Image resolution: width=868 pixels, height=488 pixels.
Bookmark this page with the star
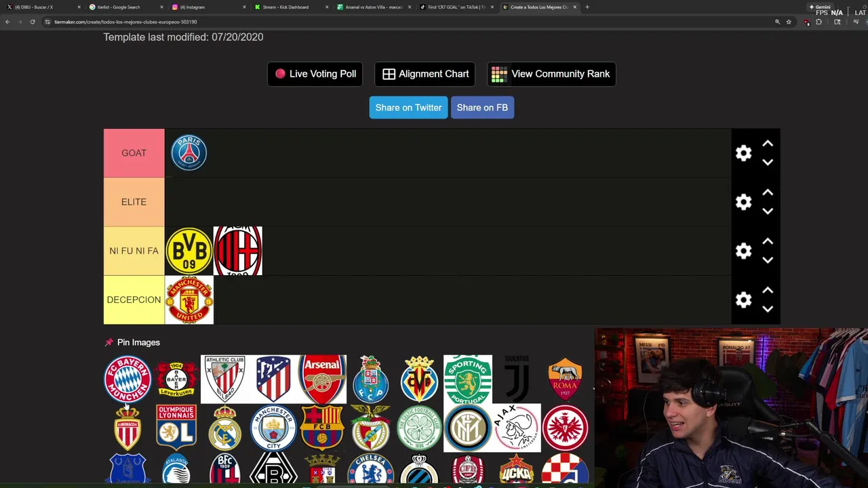pyautogui.click(x=789, y=22)
